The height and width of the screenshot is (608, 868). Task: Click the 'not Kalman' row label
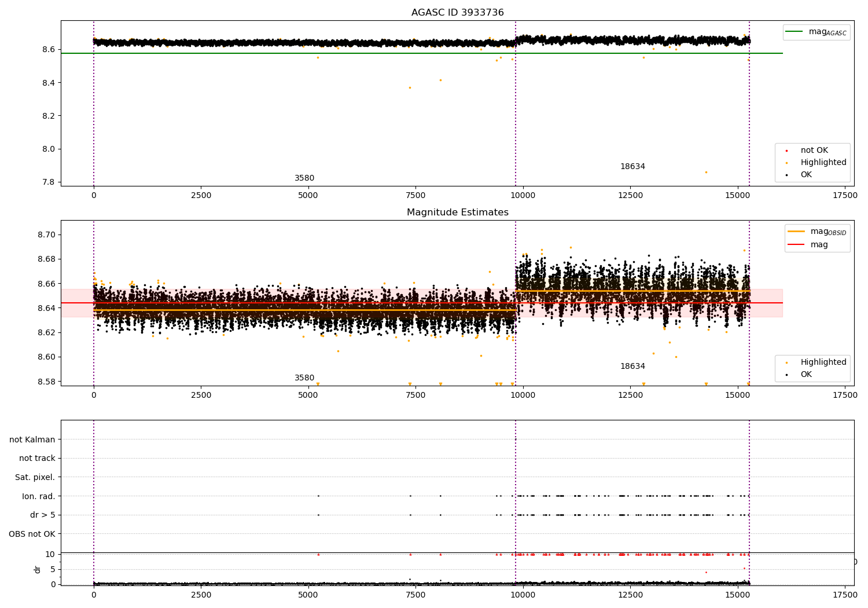click(32, 439)
